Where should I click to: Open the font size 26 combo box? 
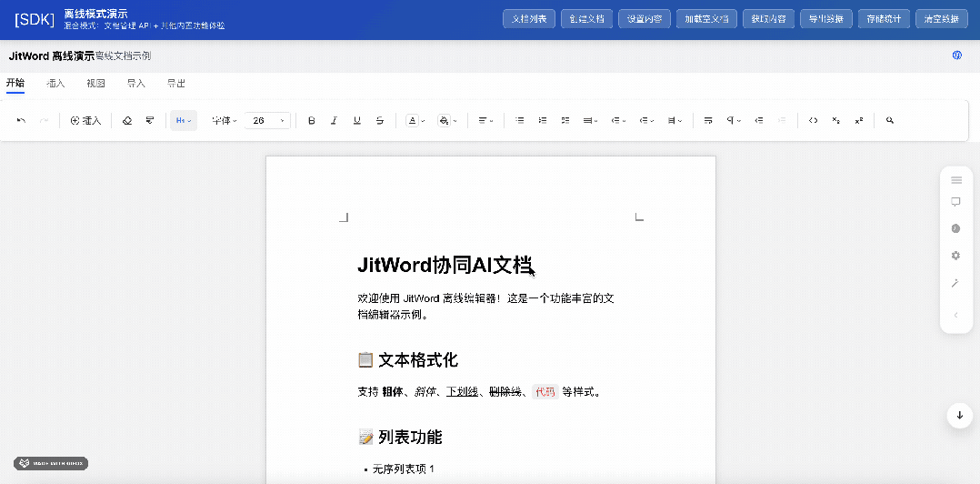coord(267,121)
